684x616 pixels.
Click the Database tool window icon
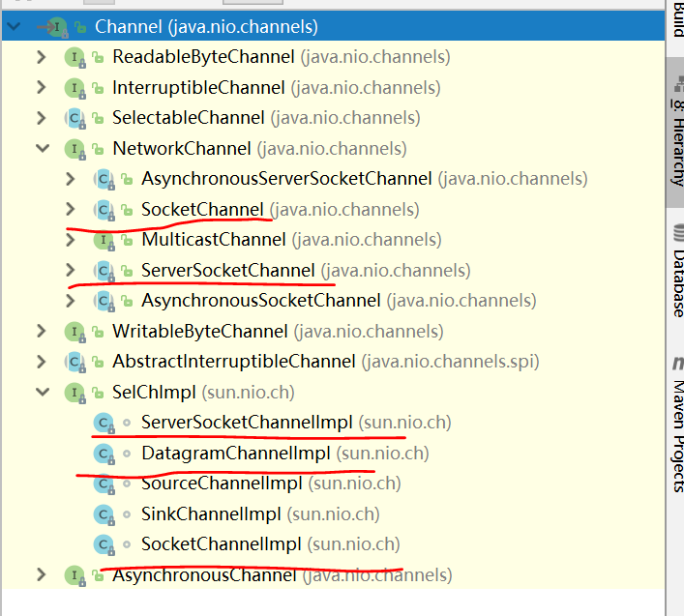click(x=678, y=232)
